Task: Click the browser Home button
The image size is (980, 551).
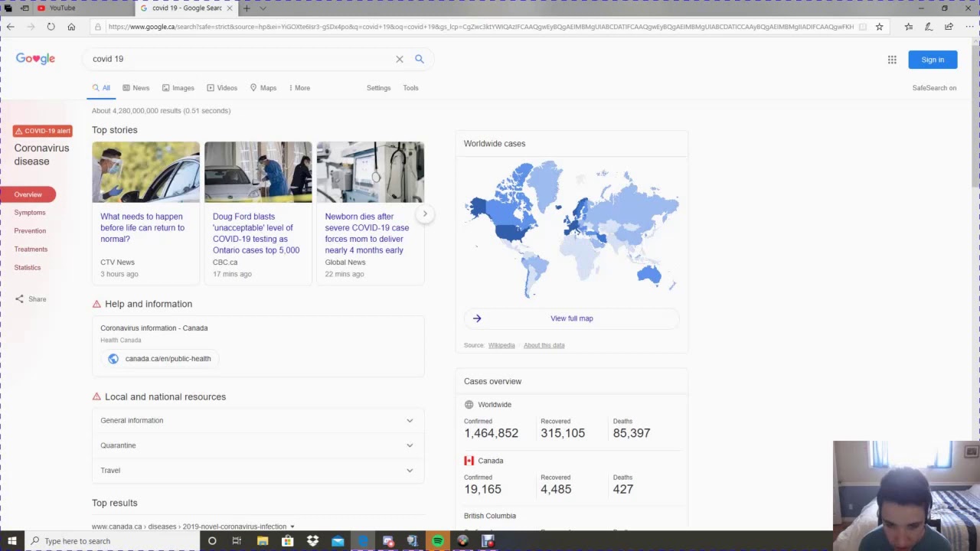Action: point(71,27)
